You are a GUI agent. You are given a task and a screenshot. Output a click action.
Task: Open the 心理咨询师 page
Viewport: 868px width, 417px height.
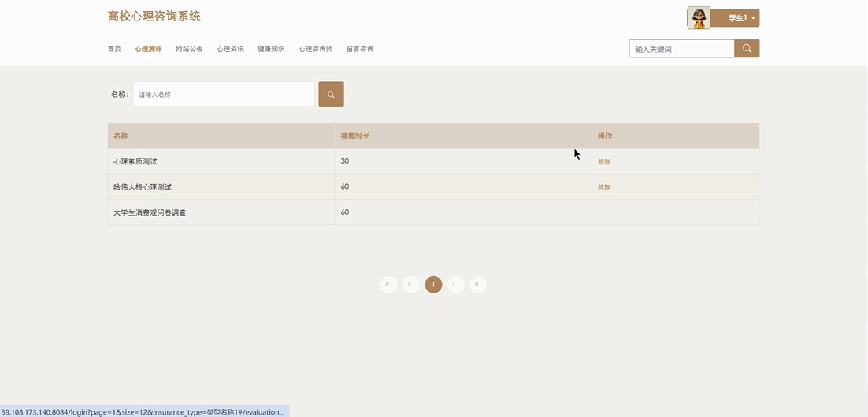315,49
